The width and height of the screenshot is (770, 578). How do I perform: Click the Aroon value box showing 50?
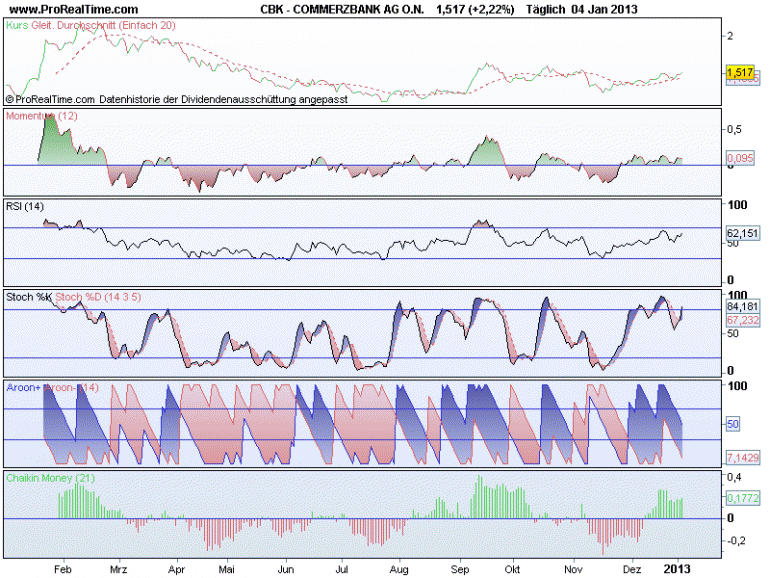coord(733,424)
